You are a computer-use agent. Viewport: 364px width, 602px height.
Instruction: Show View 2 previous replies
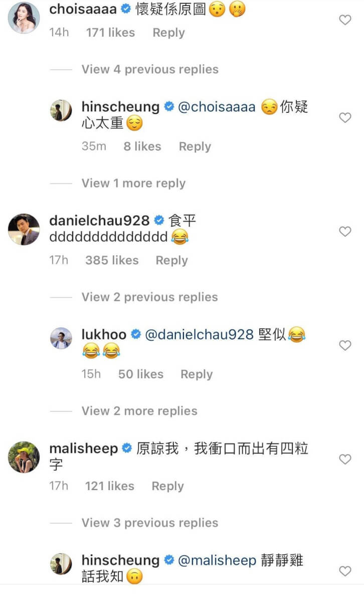[149, 297]
